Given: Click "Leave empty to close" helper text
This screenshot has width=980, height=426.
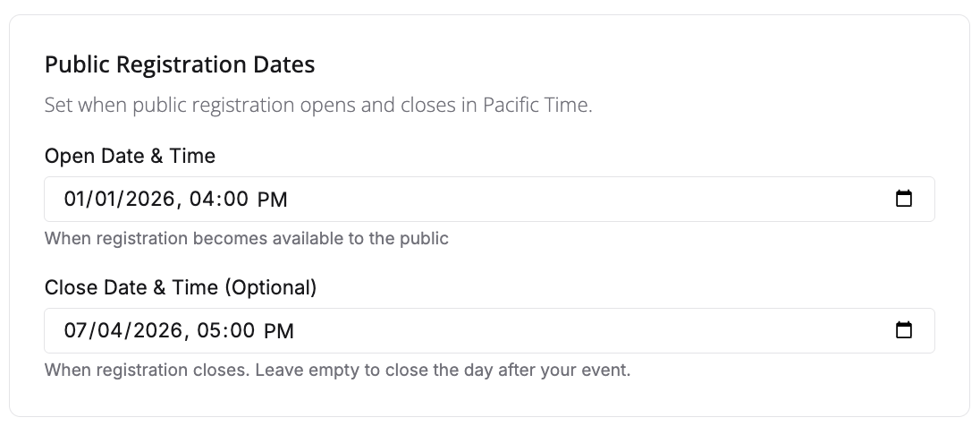Looking at the screenshot, I should coord(443,370).
